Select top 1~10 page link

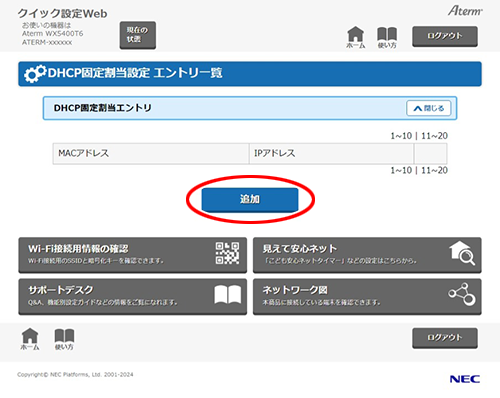click(401, 136)
